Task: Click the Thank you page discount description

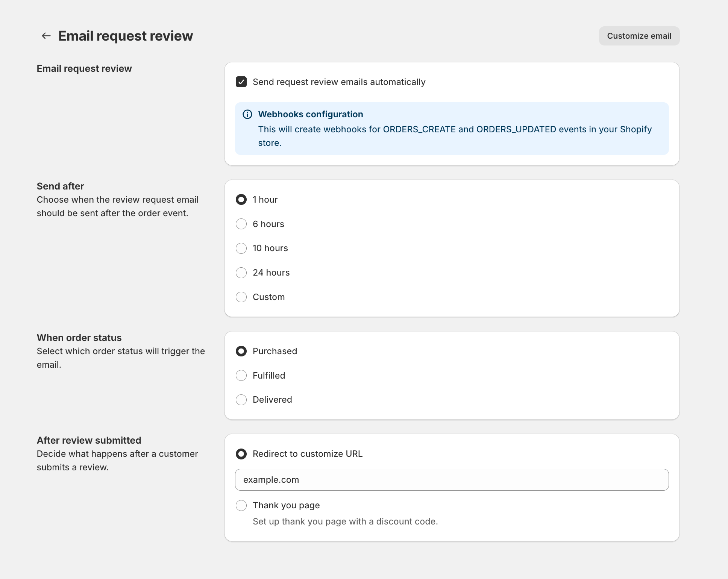Action: pyautogui.click(x=345, y=521)
